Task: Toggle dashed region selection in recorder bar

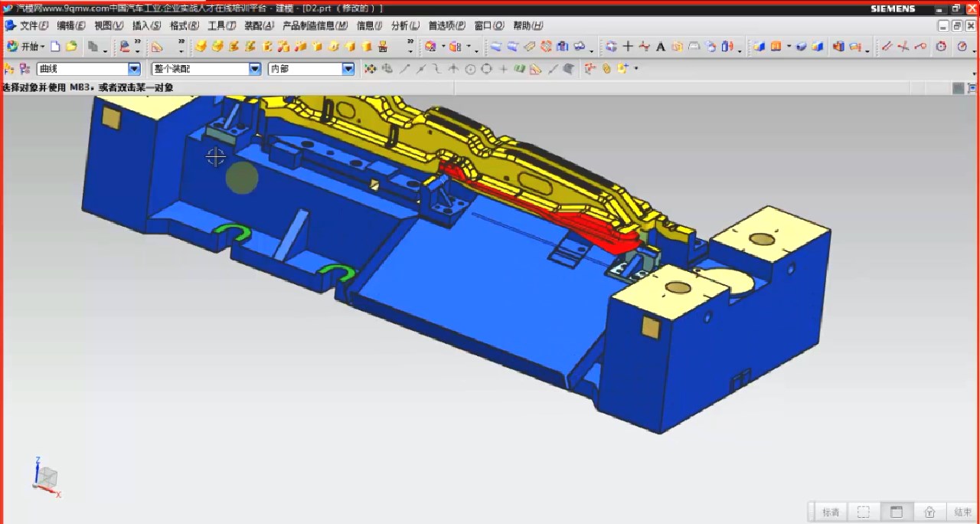Action: click(x=864, y=512)
